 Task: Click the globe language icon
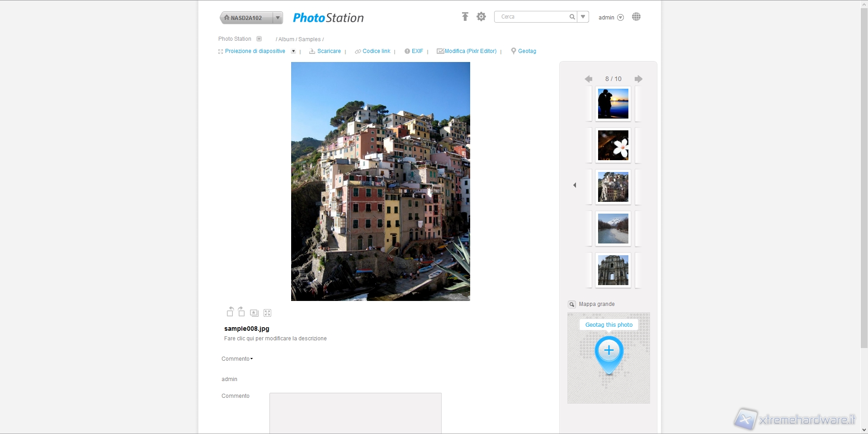tap(636, 17)
